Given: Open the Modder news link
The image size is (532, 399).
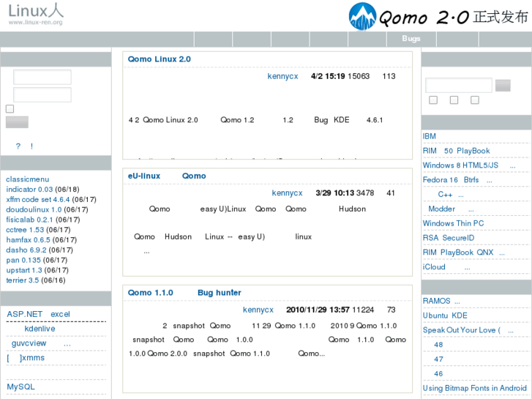Looking at the screenshot, I should [x=451, y=209].
